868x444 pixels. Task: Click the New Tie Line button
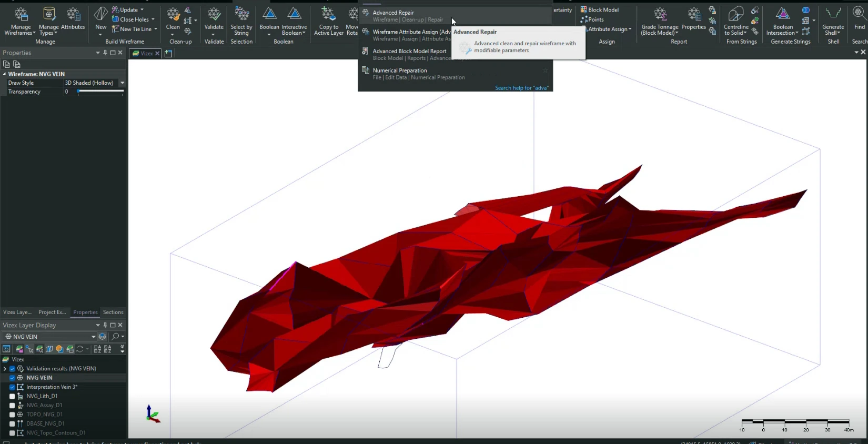tap(132, 29)
